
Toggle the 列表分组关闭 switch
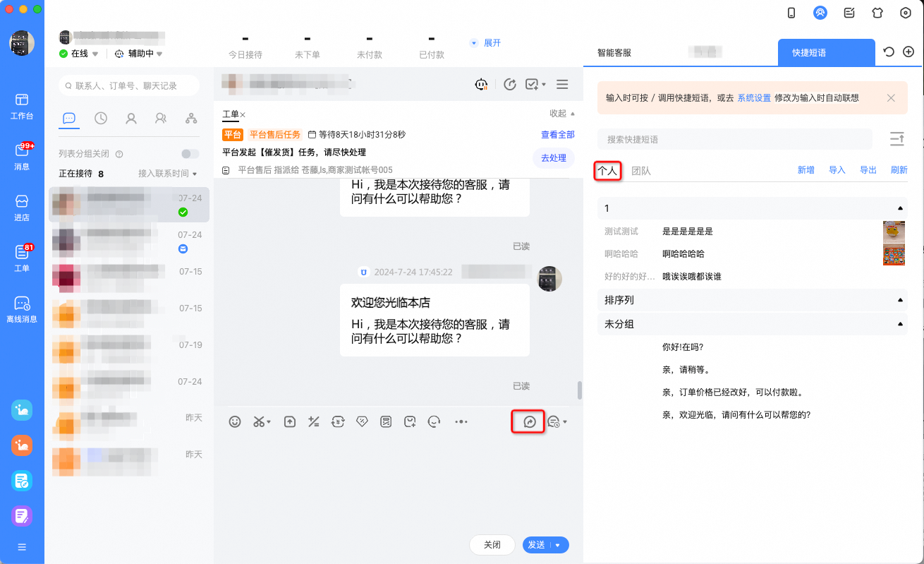[190, 154]
